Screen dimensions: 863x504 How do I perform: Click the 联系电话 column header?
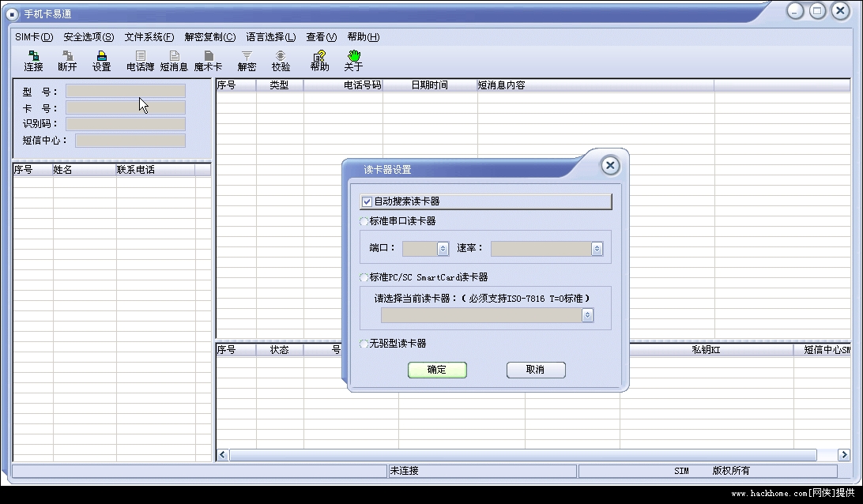point(155,170)
